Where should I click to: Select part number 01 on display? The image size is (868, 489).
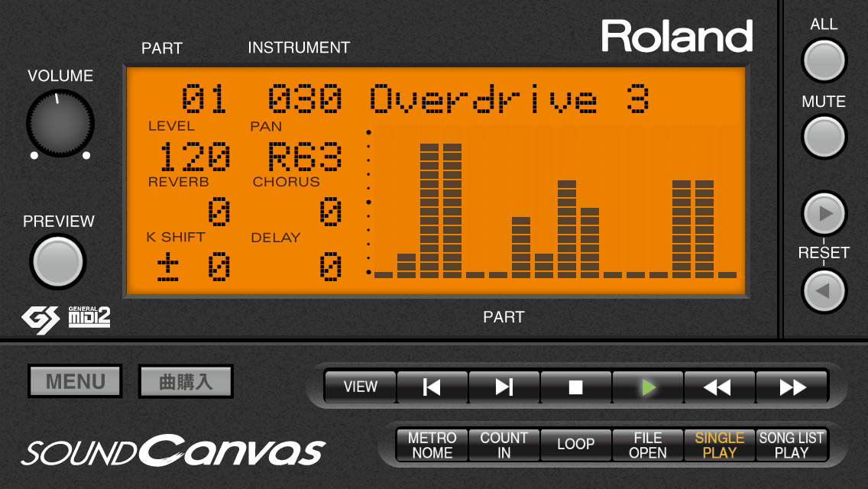(x=204, y=99)
